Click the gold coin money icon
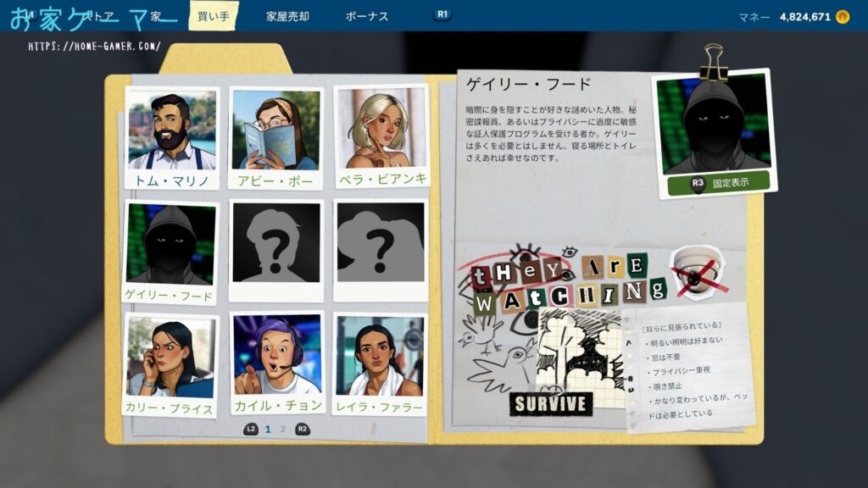Image resolution: width=868 pixels, height=488 pixels. coord(843,17)
